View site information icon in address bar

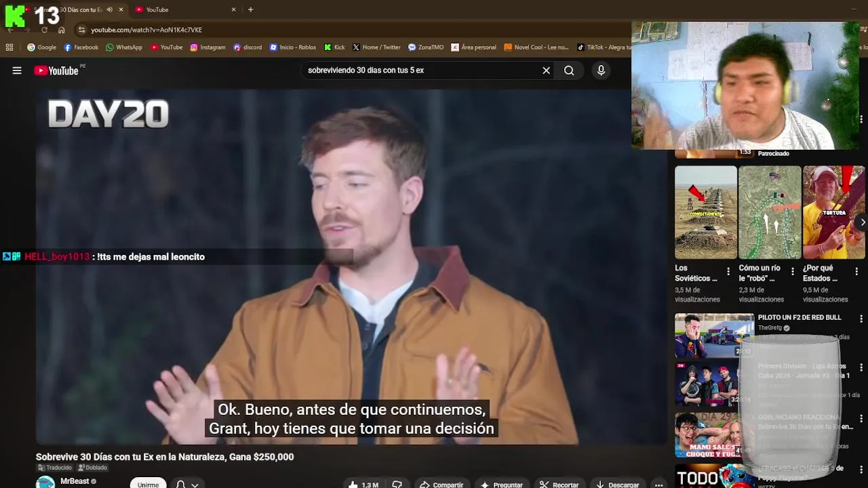[x=82, y=30]
